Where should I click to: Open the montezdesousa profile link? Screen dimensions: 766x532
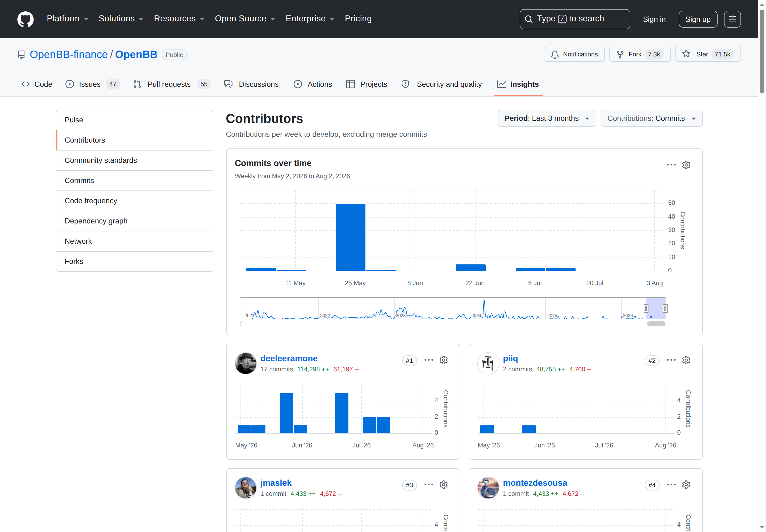click(535, 483)
